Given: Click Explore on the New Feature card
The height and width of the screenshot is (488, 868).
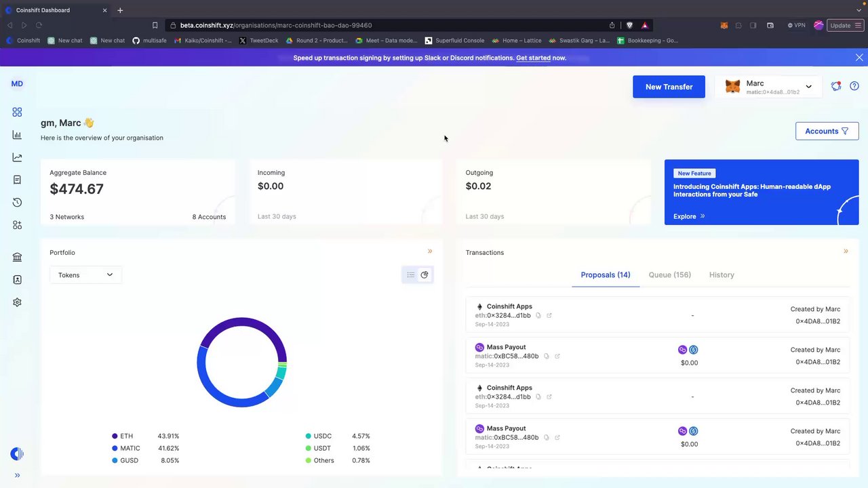Looking at the screenshot, I should pyautogui.click(x=689, y=216).
